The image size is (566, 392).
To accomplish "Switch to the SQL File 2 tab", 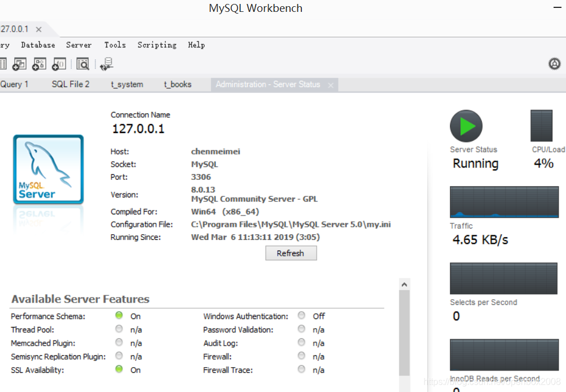I will click(70, 84).
